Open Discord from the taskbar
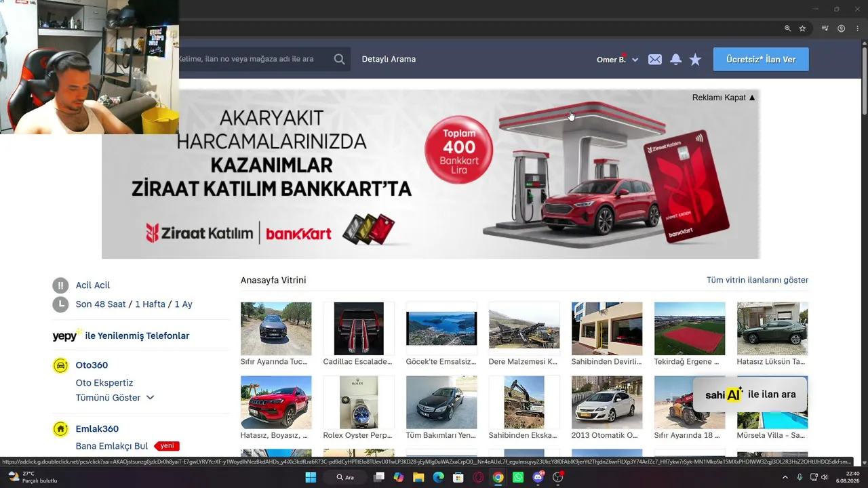868x488 pixels. (x=538, y=477)
